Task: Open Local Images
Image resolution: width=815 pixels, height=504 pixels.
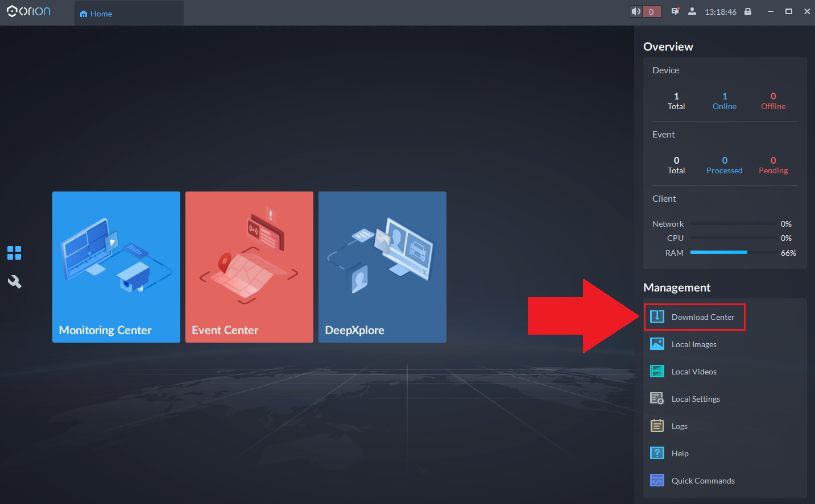Action: tap(694, 344)
